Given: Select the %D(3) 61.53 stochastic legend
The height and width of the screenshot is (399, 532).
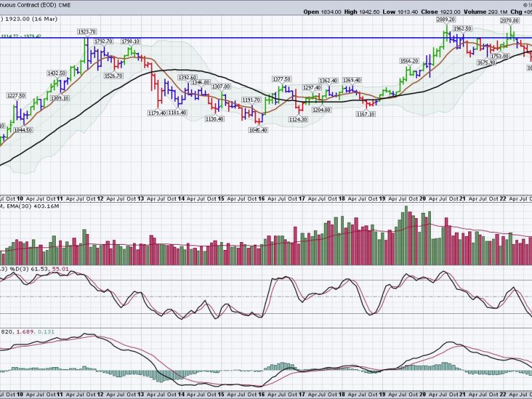Looking at the screenshot, I should [x=29, y=269].
